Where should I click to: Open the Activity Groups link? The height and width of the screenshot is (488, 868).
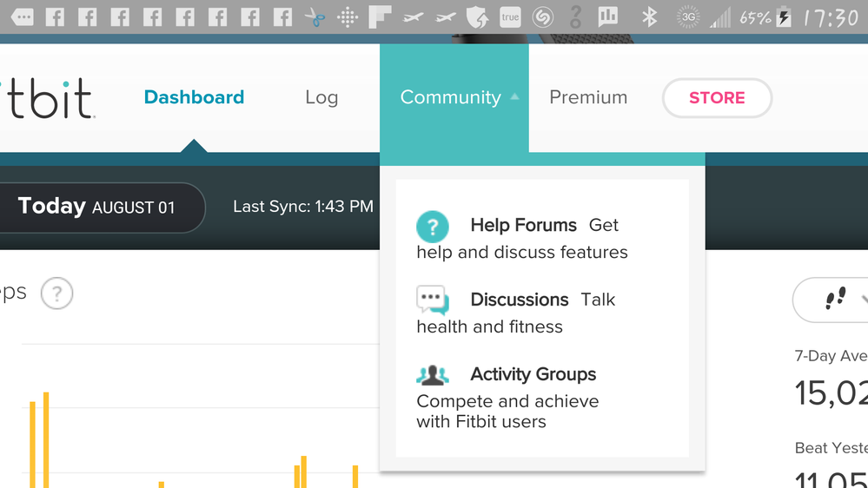(x=533, y=374)
